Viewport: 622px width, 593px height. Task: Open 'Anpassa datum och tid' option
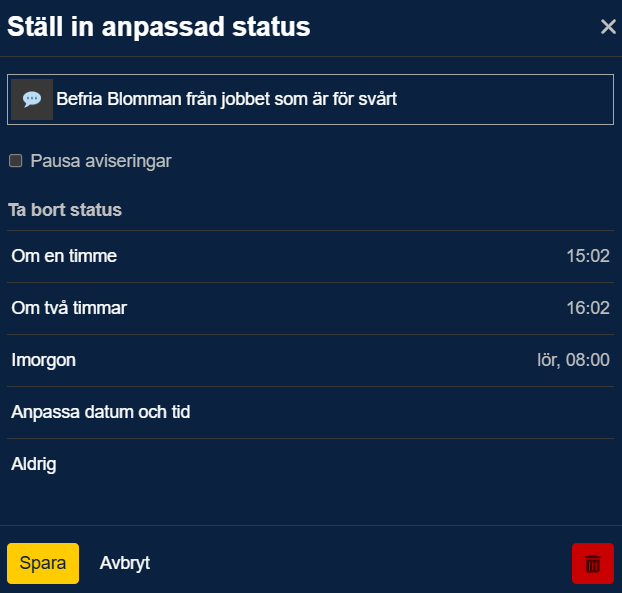point(101,412)
